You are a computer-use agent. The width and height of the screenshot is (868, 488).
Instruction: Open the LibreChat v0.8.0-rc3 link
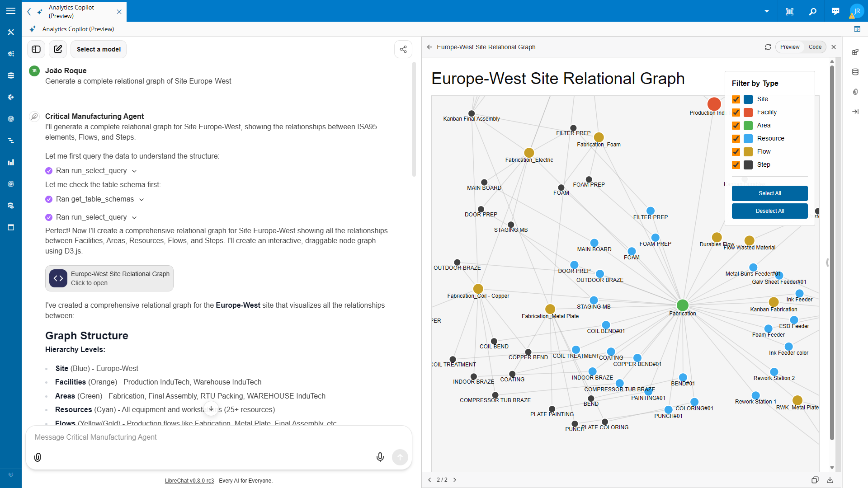189,481
